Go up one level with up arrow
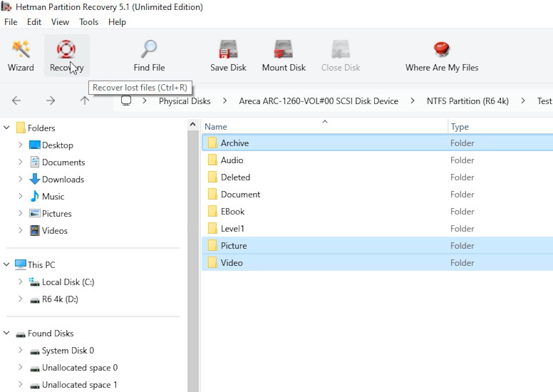The height and width of the screenshot is (392, 553). 85,100
